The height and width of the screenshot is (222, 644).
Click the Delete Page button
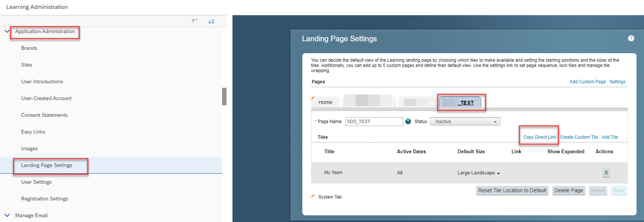[569, 190]
